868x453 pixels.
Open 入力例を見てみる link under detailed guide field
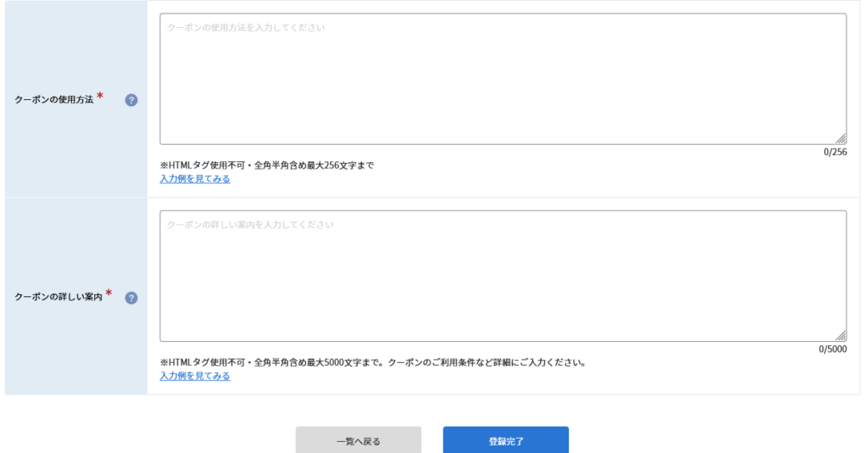click(x=195, y=376)
